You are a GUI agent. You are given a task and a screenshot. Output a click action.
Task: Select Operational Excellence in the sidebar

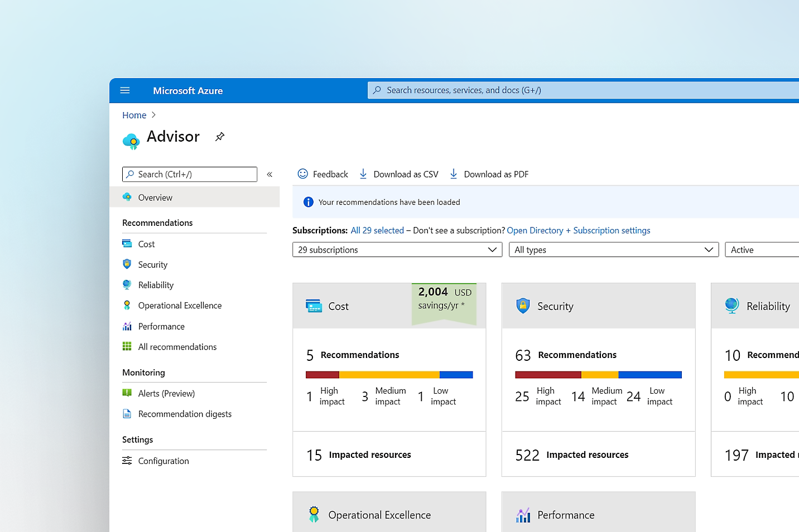click(x=180, y=306)
